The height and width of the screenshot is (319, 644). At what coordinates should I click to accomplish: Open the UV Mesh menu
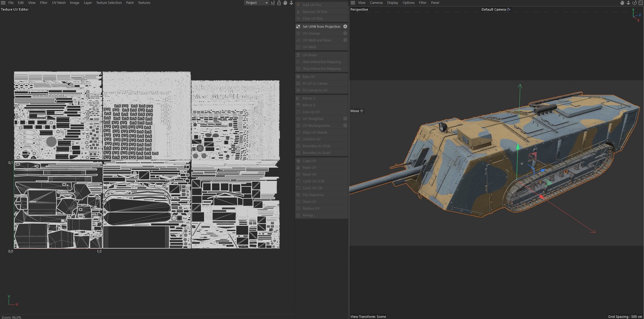point(59,3)
